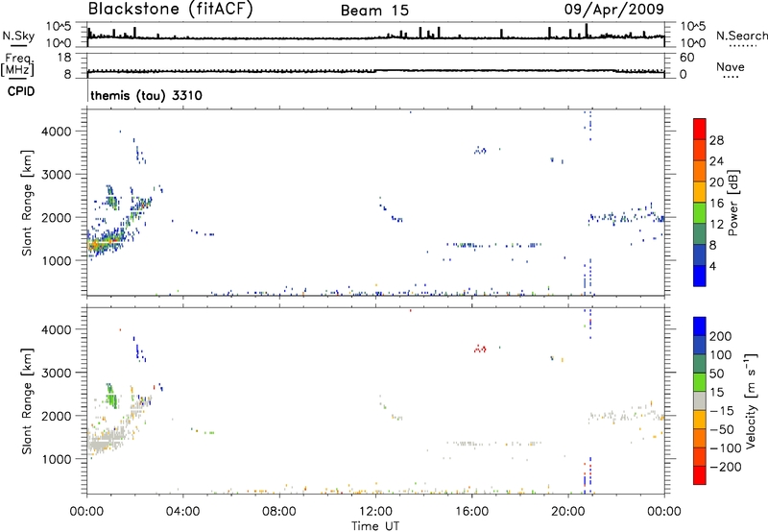Click the '3000' tick on velocity panel axis
This screenshot has height=532, width=768.
(x=56, y=373)
